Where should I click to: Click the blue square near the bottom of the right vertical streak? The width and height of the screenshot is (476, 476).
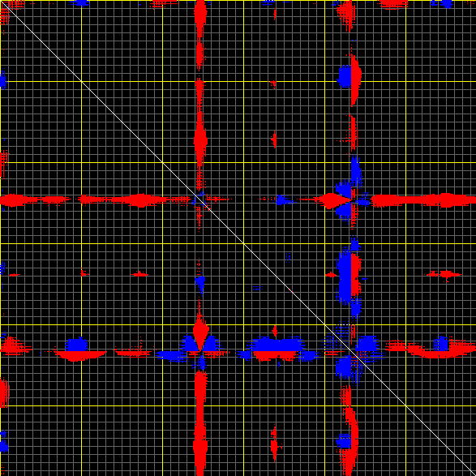click(345, 441)
